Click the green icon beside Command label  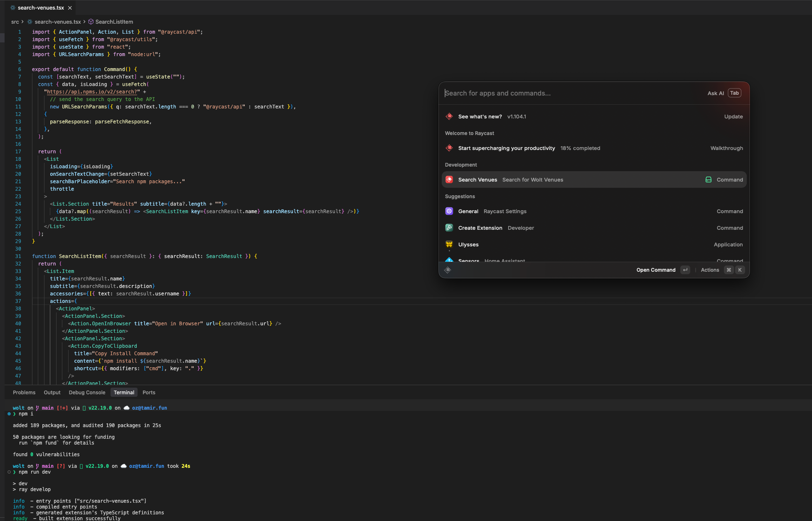click(709, 179)
